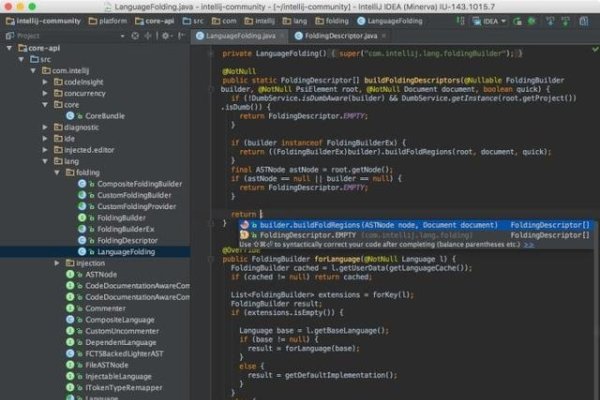The height and width of the screenshot is (400, 600).
Task: Toggle code fold on LanguageFolding constructor line
Action: pyautogui.click(x=211, y=54)
